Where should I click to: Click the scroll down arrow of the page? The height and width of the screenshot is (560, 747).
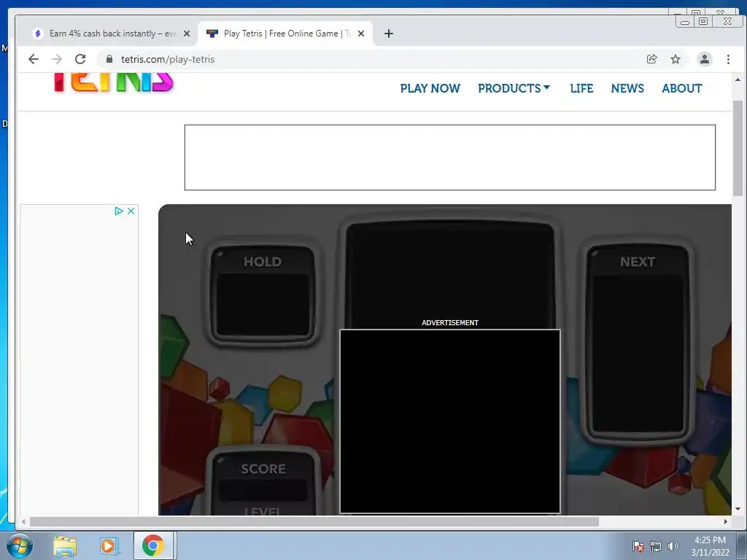pos(738,509)
